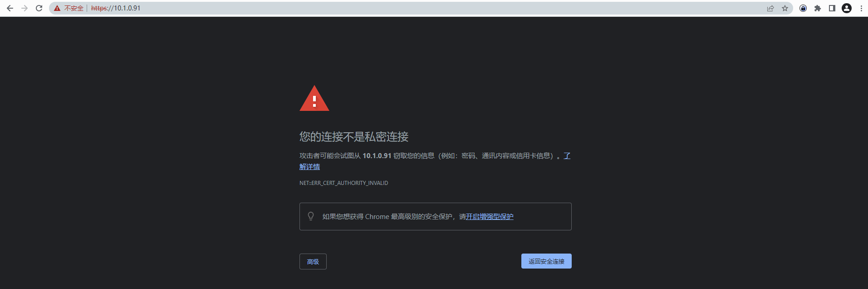Click the NET::ERR_CERT_AUTHORITY_INVALID error code
This screenshot has height=289, width=868.
343,183
